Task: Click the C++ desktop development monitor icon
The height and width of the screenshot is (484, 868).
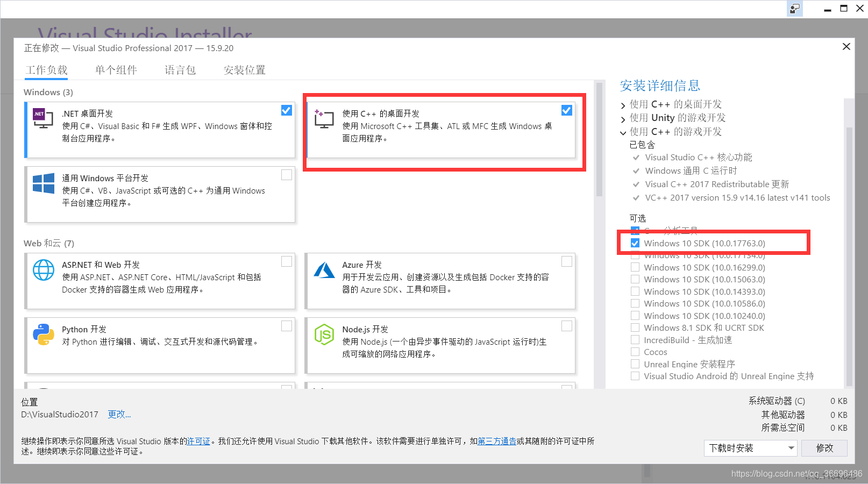Action: coord(324,118)
